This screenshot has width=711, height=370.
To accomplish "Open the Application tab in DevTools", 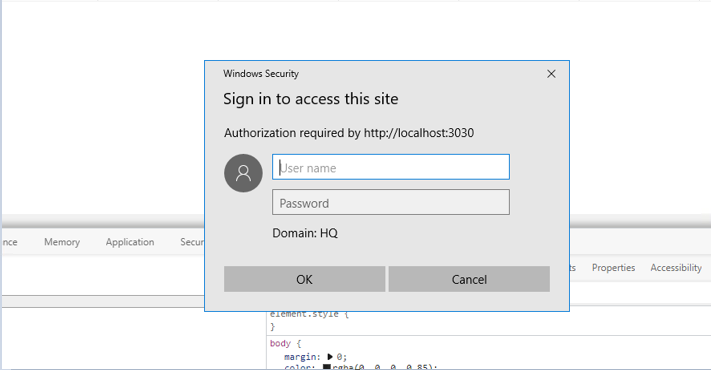I will pos(130,242).
